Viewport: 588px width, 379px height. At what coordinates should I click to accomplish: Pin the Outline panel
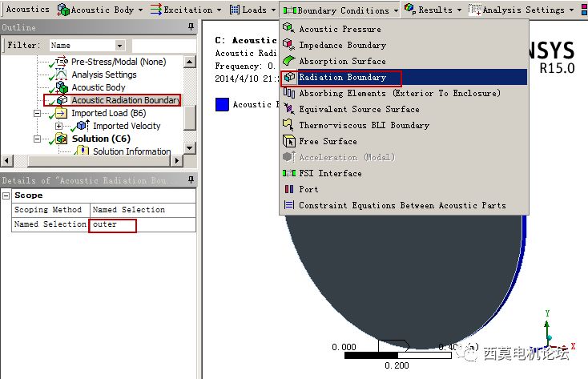(191, 26)
